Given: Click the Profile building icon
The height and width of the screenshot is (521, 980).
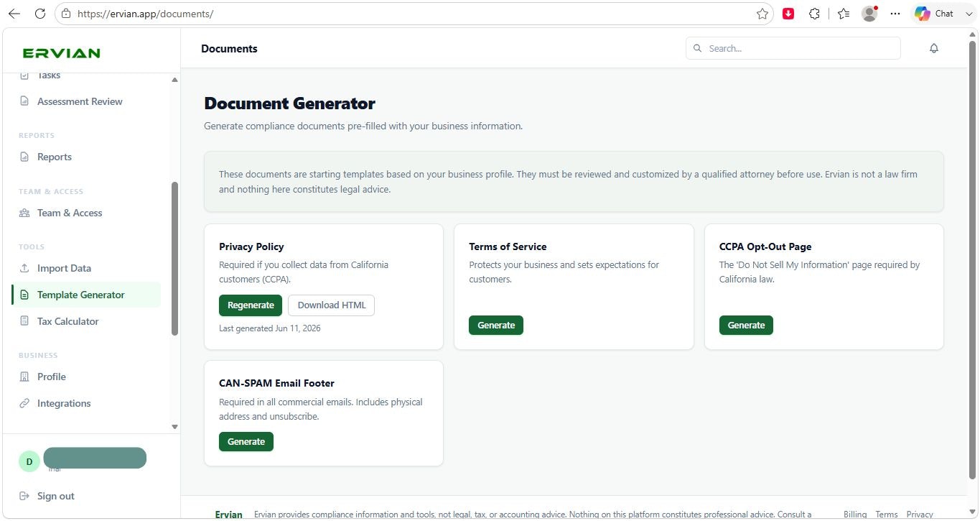Looking at the screenshot, I should [24, 377].
